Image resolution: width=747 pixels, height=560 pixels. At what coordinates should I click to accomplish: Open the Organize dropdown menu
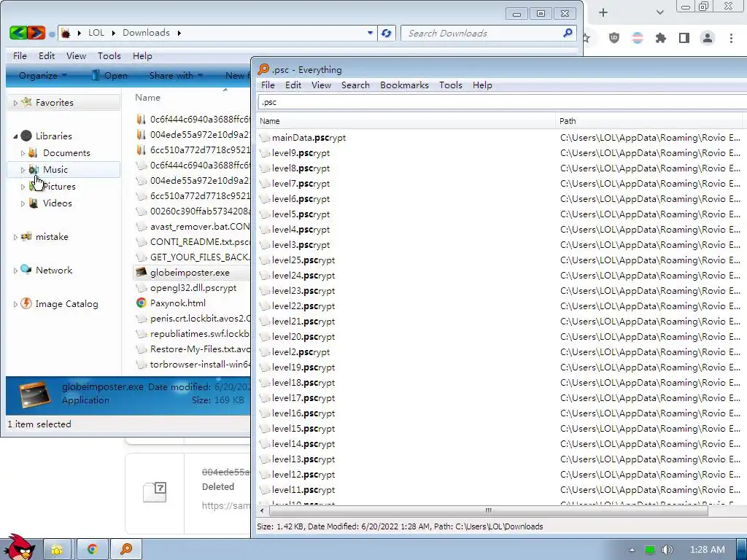click(x=42, y=76)
